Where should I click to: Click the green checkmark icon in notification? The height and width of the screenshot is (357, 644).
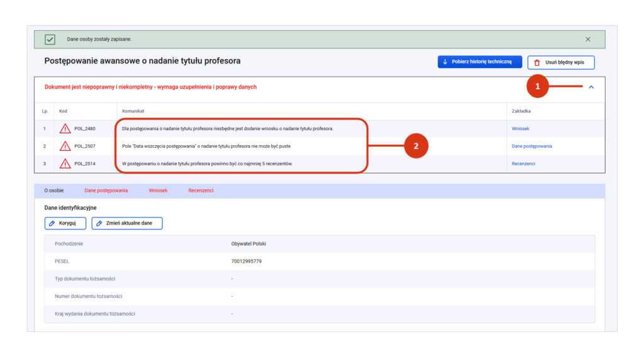[x=50, y=40]
